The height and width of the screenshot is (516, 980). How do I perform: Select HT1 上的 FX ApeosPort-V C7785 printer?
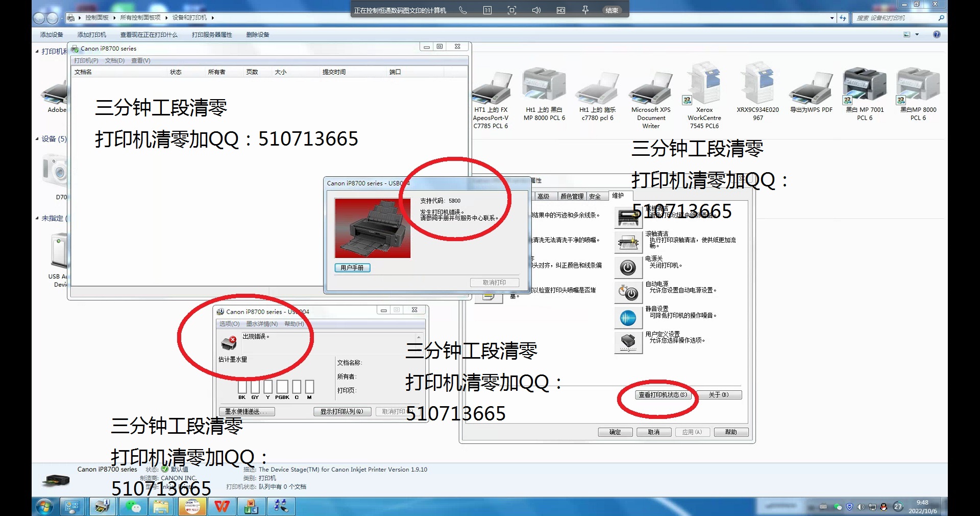491,100
